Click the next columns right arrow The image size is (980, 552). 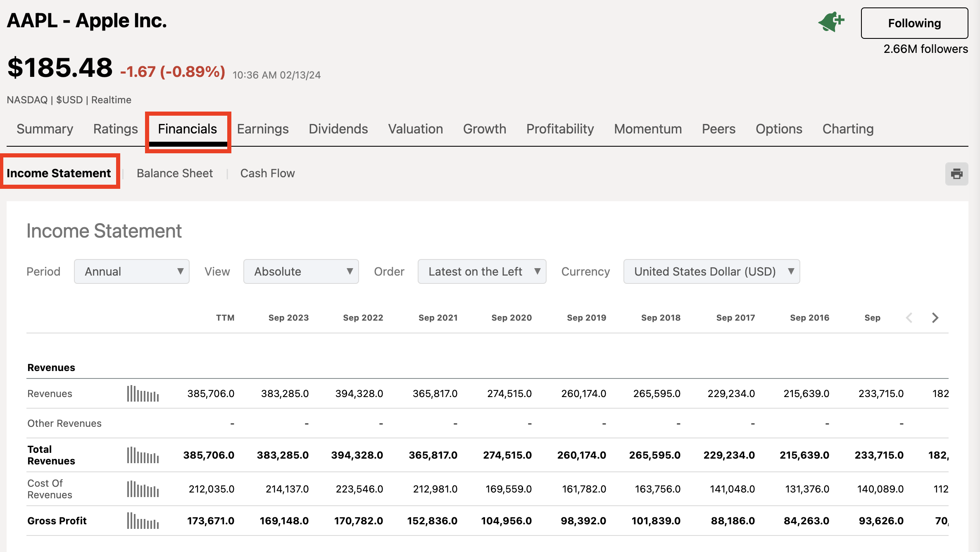click(935, 318)
